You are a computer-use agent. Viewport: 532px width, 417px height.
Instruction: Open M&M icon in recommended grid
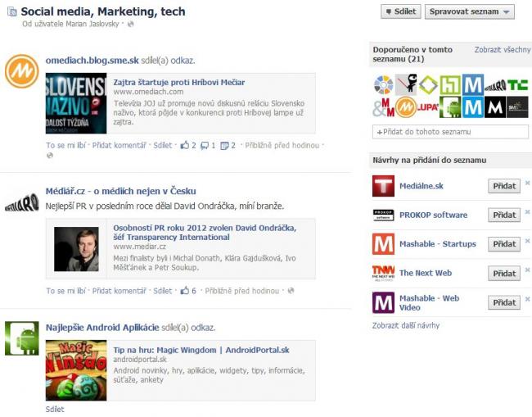(383, 107)
